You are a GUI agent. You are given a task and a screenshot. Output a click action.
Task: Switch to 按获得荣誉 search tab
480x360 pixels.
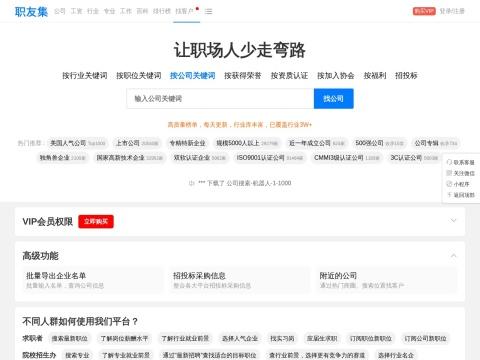pos(243,76)
